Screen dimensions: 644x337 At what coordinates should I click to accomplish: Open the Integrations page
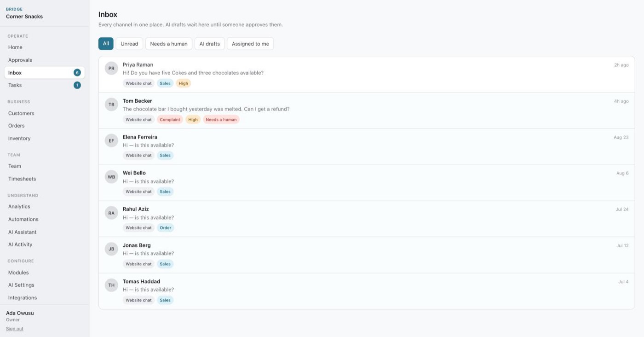coord(45,298)
